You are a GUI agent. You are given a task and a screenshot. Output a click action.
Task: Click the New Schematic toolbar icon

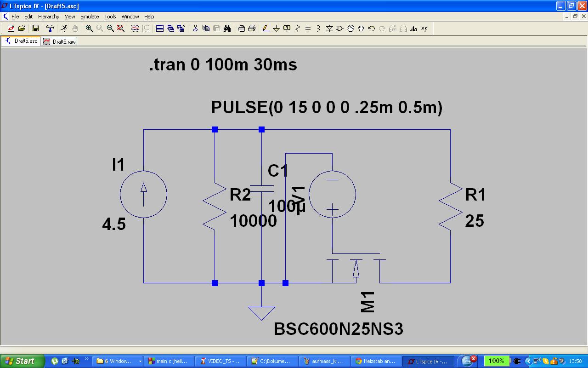pyautogui.click(x=11, y=29)
